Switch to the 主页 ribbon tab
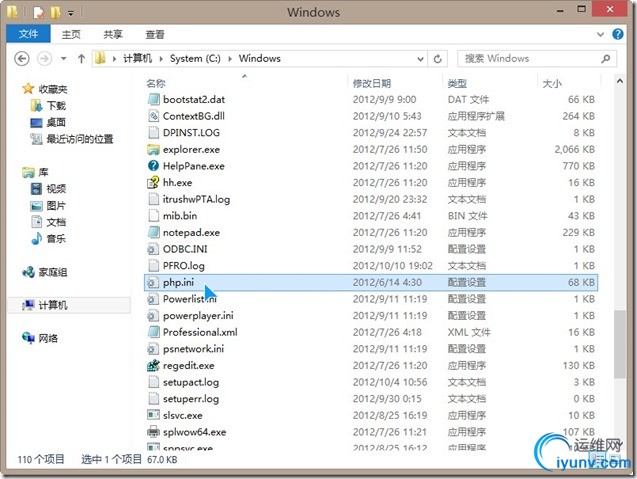The height and width of the screenshot is (479, 637). 71,34
